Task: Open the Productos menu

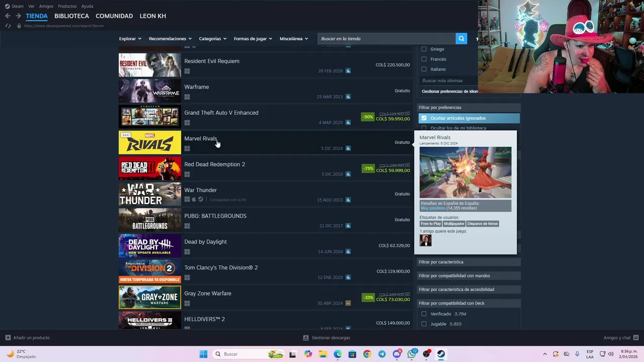Action: click(x=67, y=6)
